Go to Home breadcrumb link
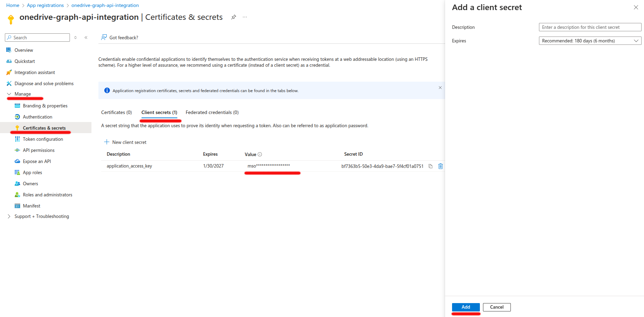Viewport: 644px width, 317px height. (x=13, y=5)
